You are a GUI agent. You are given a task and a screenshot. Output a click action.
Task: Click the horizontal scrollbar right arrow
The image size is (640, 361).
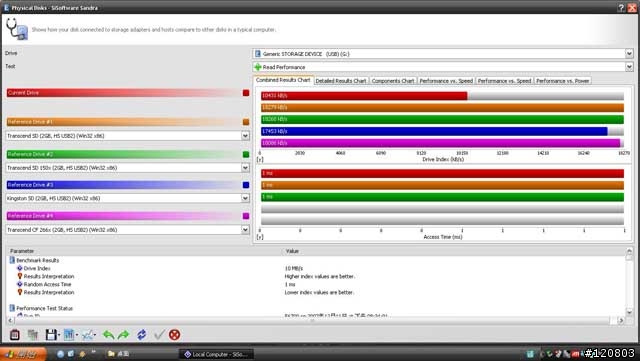(x=621, y=321)
